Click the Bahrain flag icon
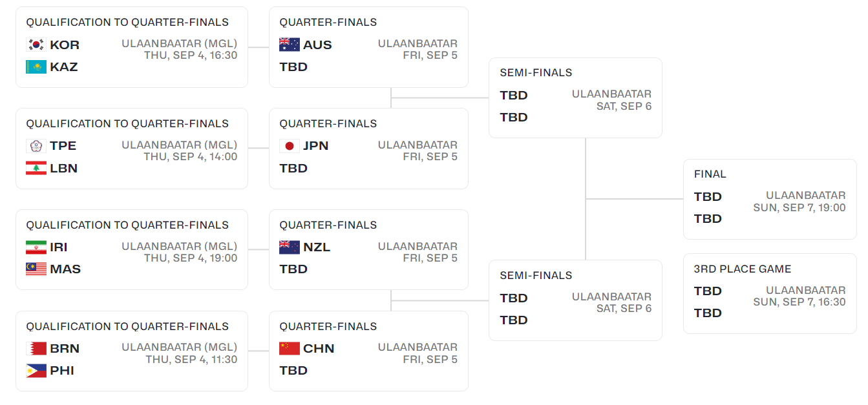This screenshot has width=868, height=405. coord(36,349)
